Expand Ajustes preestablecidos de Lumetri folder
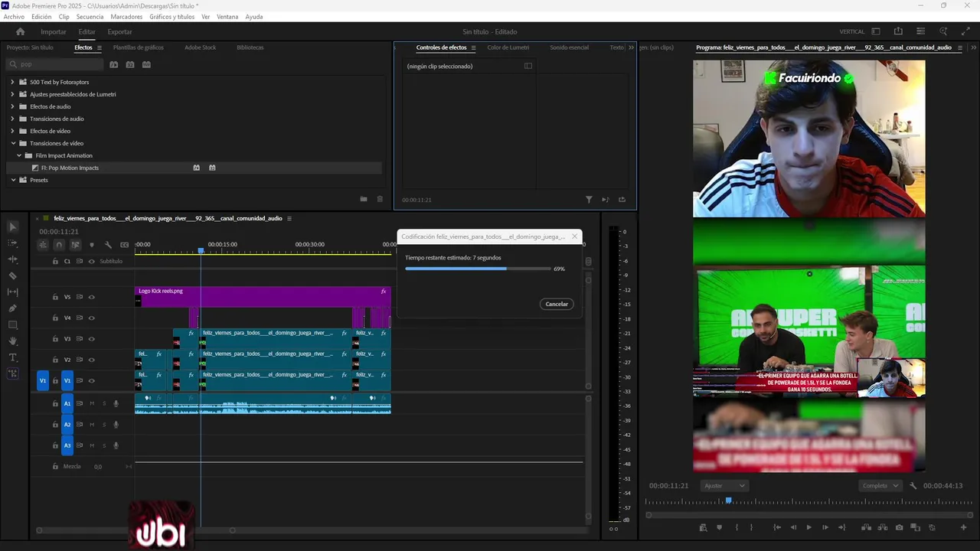 pyautogui.click(x=13, y=94)
